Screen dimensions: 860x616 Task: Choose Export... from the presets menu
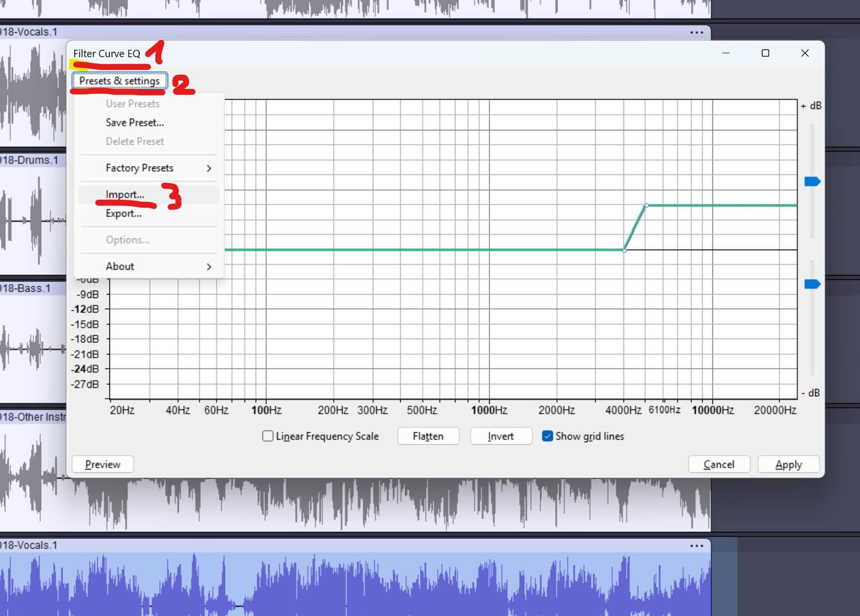pyautogui.click(x=124, y=213)
